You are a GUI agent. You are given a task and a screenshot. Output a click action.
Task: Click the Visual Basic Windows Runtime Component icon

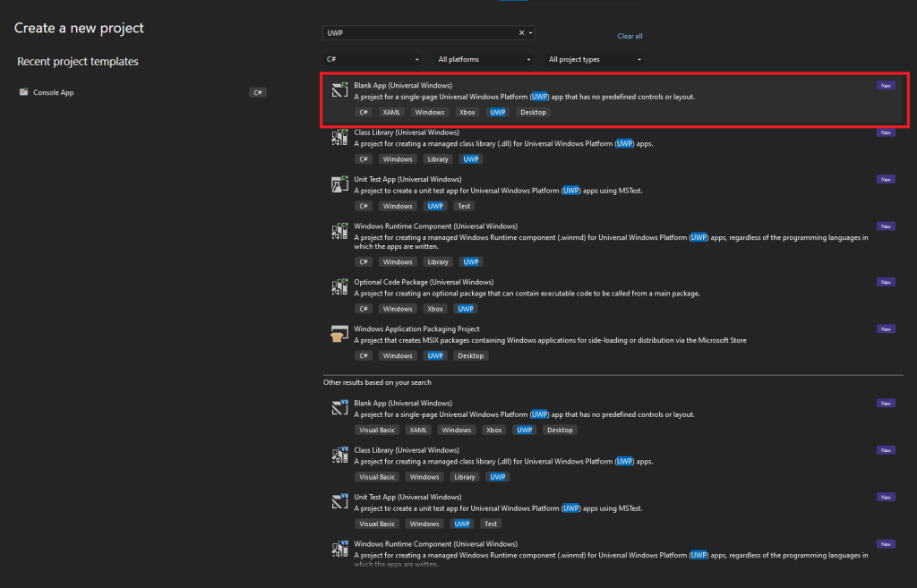339,549
